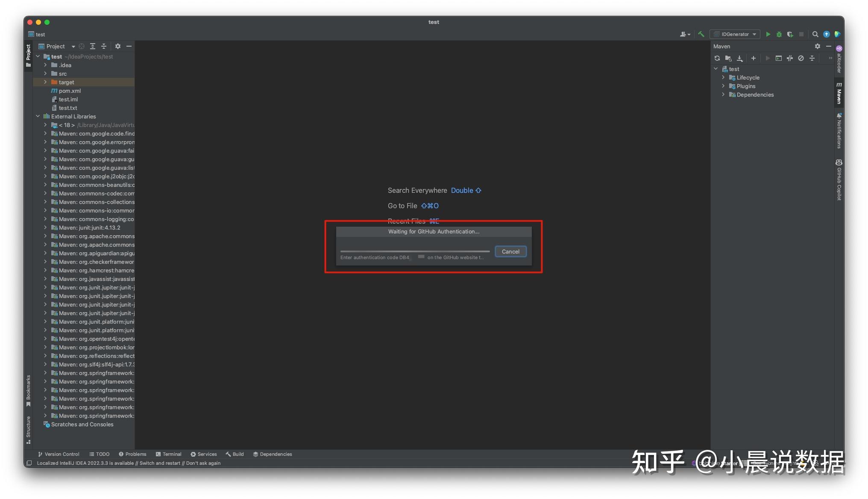Collapse all in the Maven toolbar
Viewport: 868px width, 499px height.
812,58
